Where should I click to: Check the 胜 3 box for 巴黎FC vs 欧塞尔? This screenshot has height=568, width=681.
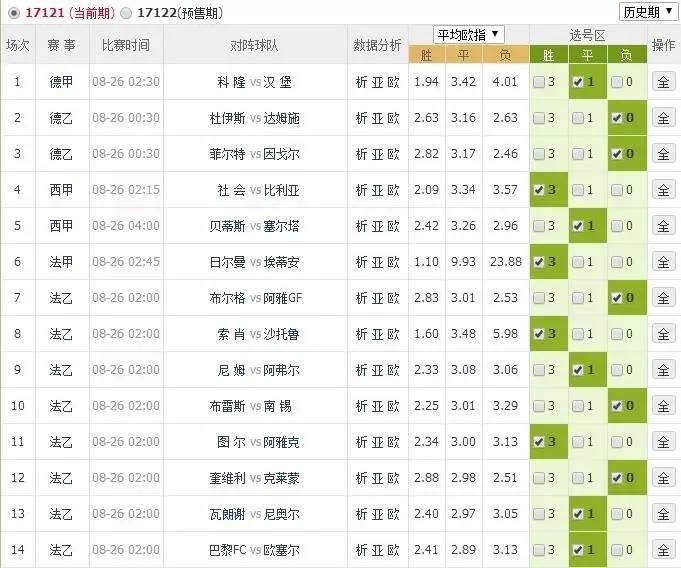pos(539,551)
